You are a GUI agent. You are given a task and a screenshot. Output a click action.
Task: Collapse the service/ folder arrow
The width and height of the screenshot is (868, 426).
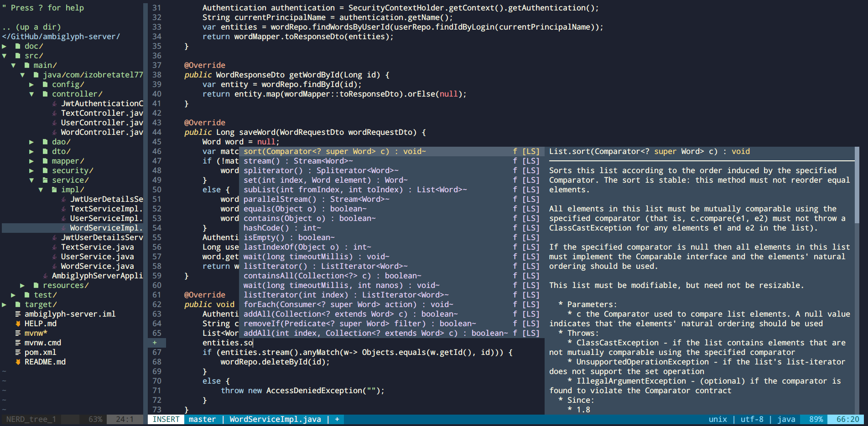point(31,180)
